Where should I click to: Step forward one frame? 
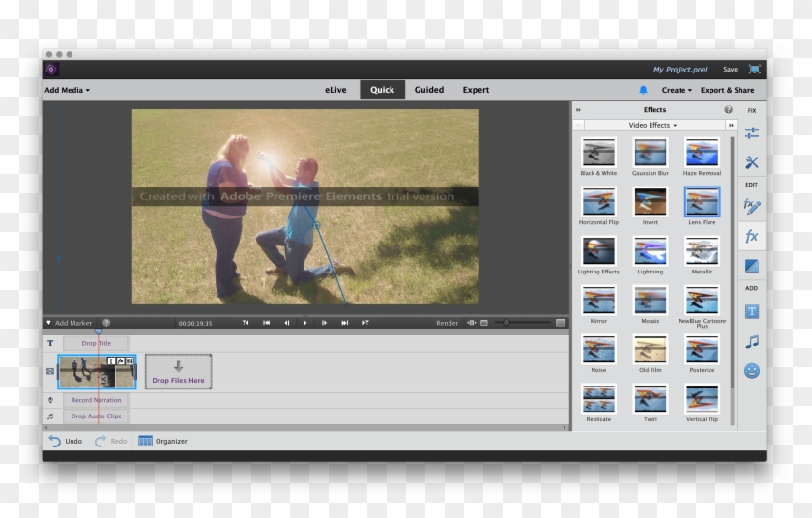(324, 323)
